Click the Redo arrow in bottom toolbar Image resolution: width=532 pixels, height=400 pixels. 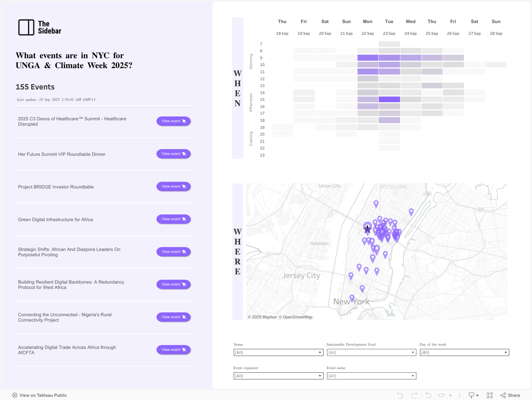pyautogui.click(x=414, y=395)
